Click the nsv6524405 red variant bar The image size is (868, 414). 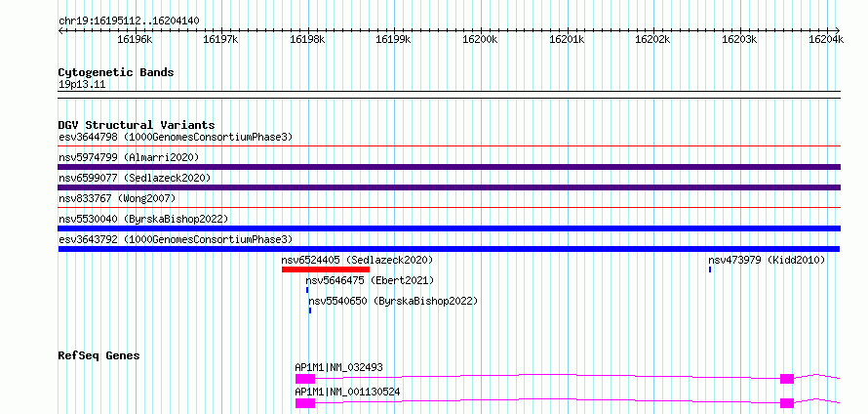coord(326,269)
